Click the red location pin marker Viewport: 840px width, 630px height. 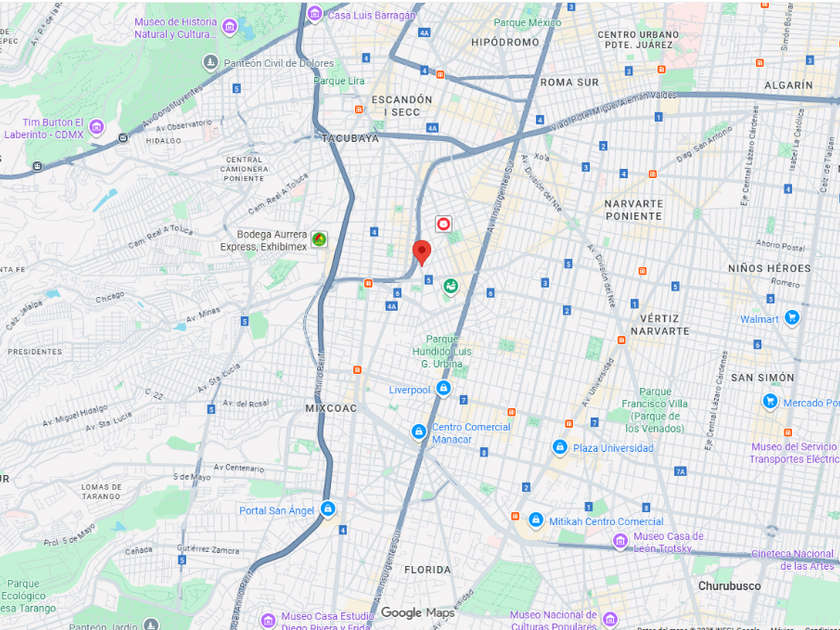(x=422, y=253)
